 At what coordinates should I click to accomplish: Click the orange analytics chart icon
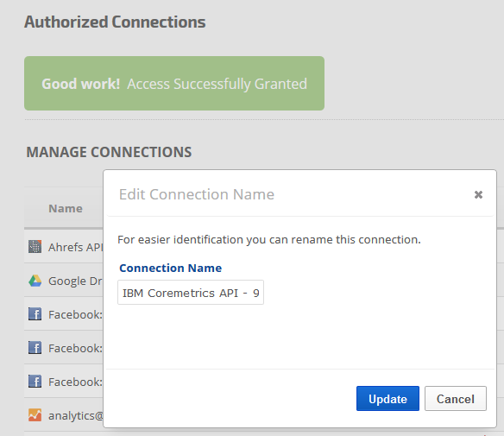(x=35, y=415)
